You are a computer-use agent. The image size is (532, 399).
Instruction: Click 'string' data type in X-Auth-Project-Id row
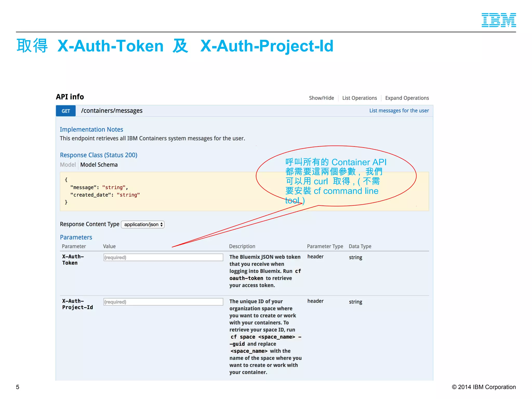(355, 302)
